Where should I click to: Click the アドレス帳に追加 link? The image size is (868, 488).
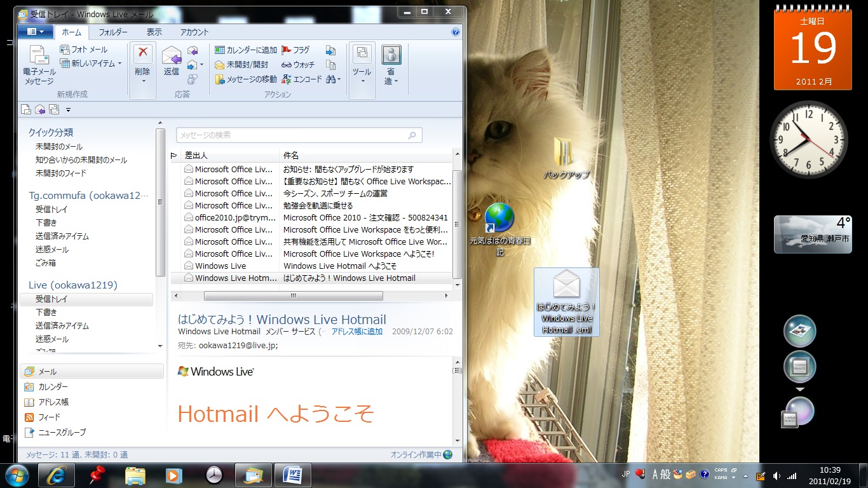357,332
